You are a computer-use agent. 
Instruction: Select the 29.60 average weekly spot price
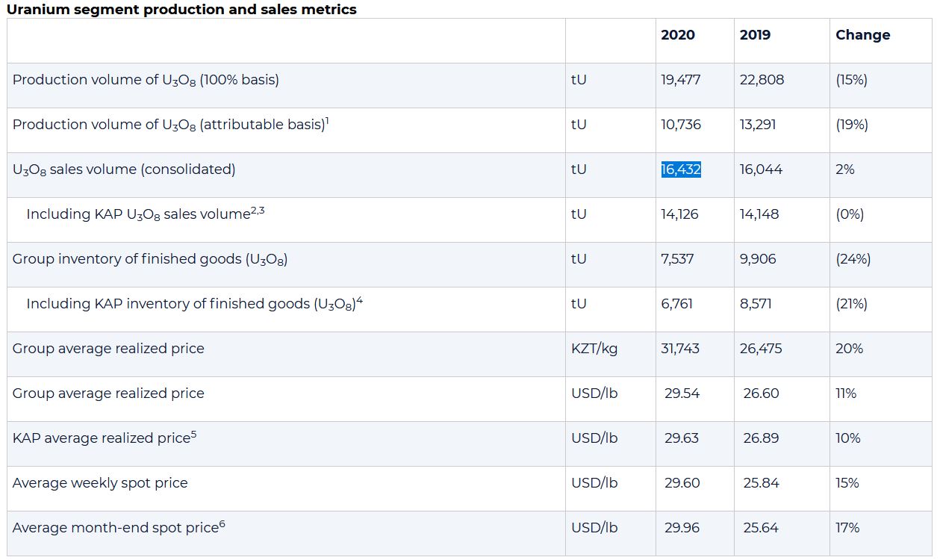pyautogui.click(x=682, y=483)
